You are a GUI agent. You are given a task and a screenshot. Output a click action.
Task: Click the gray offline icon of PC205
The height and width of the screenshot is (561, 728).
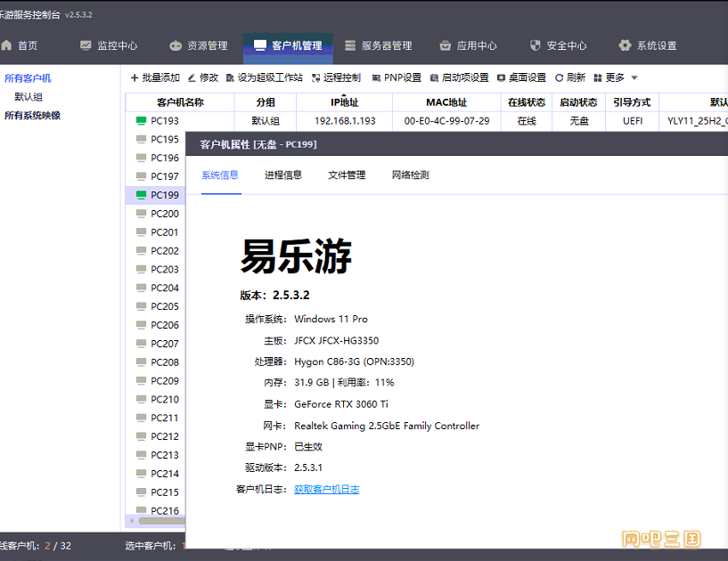(141, 306)
